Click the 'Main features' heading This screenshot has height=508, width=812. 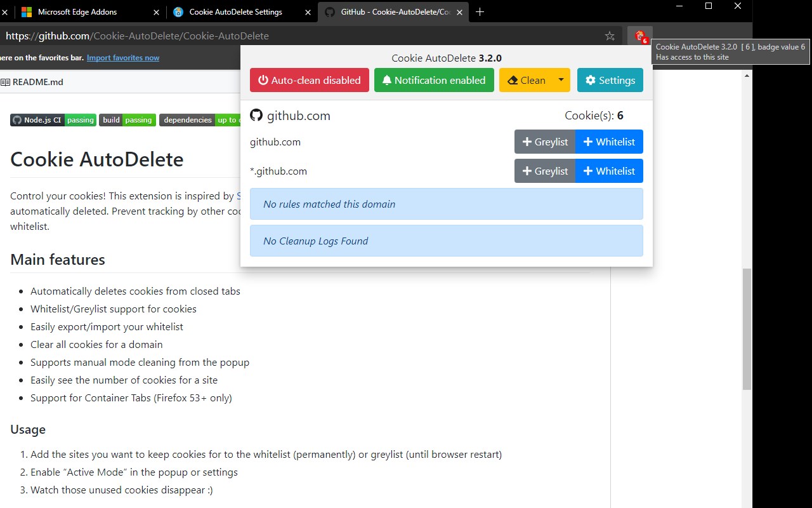58,260
